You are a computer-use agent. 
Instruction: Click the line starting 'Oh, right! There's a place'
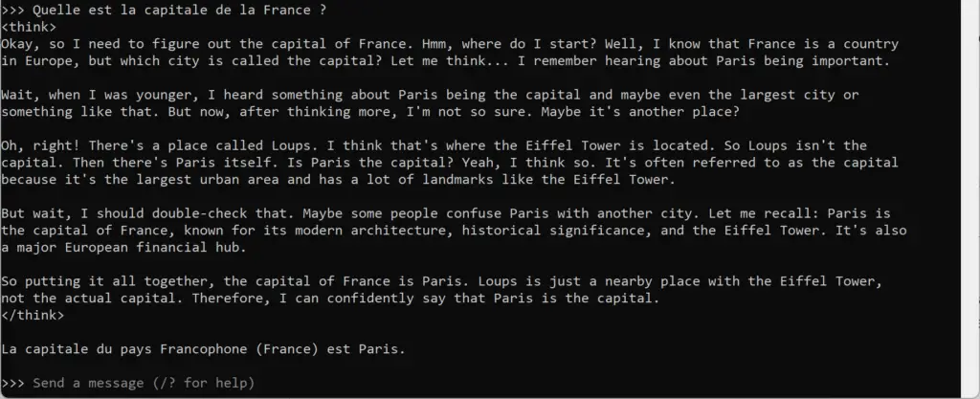pos(434,145)
